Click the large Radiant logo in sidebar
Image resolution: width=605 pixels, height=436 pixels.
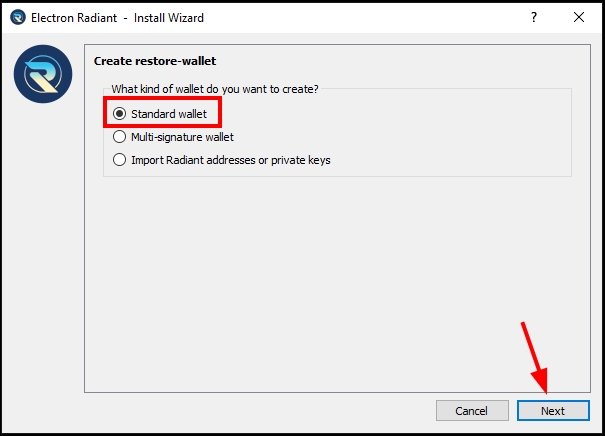pyautogui.click(x=43, y=74)
